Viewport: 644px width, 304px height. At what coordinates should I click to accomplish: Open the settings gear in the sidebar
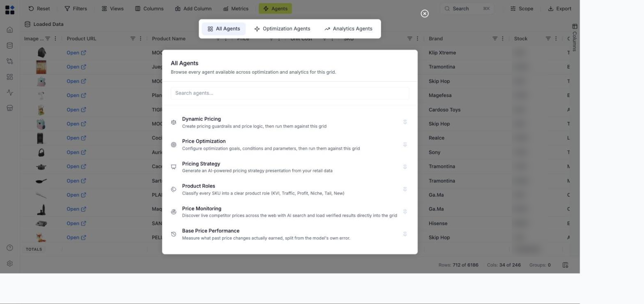(10, 264)
